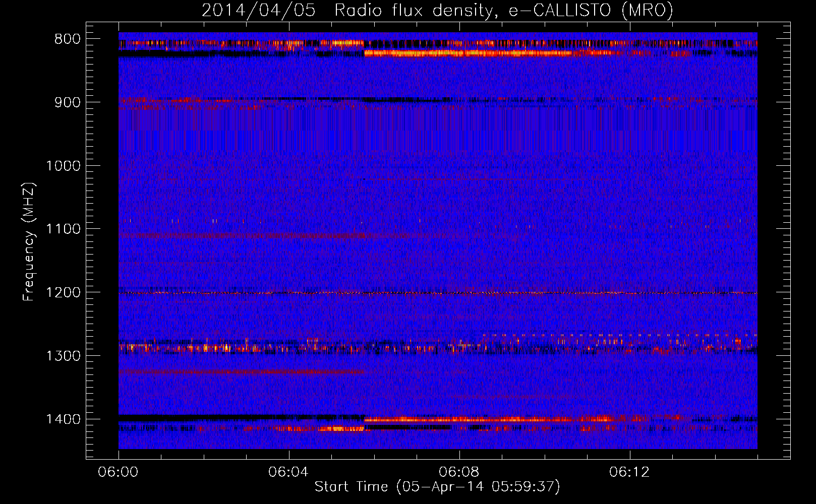Select the 1300 frequency tick label

tap(63, 356)
